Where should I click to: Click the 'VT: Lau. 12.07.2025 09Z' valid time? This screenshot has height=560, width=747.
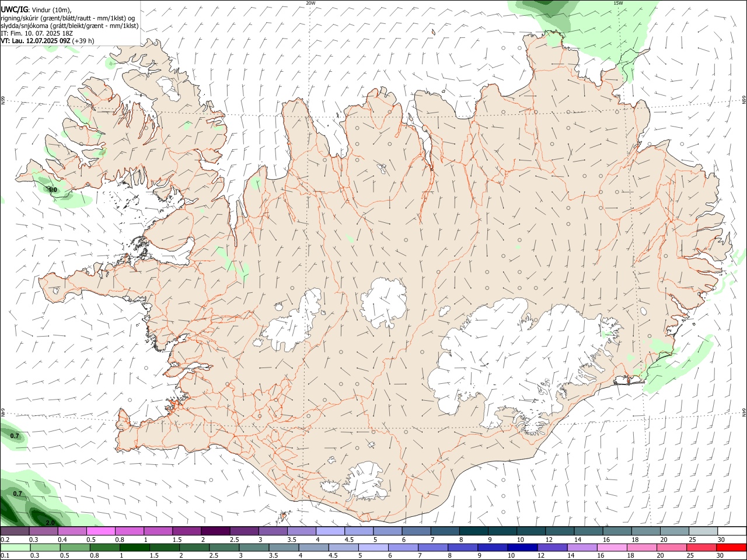tap(36, 41)
